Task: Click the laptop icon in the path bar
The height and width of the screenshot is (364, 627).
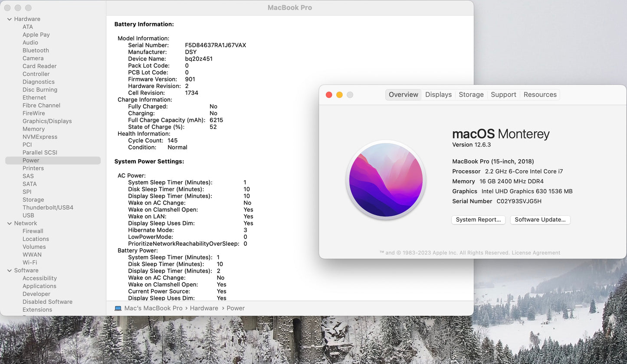Action: [x=118, y=308]
